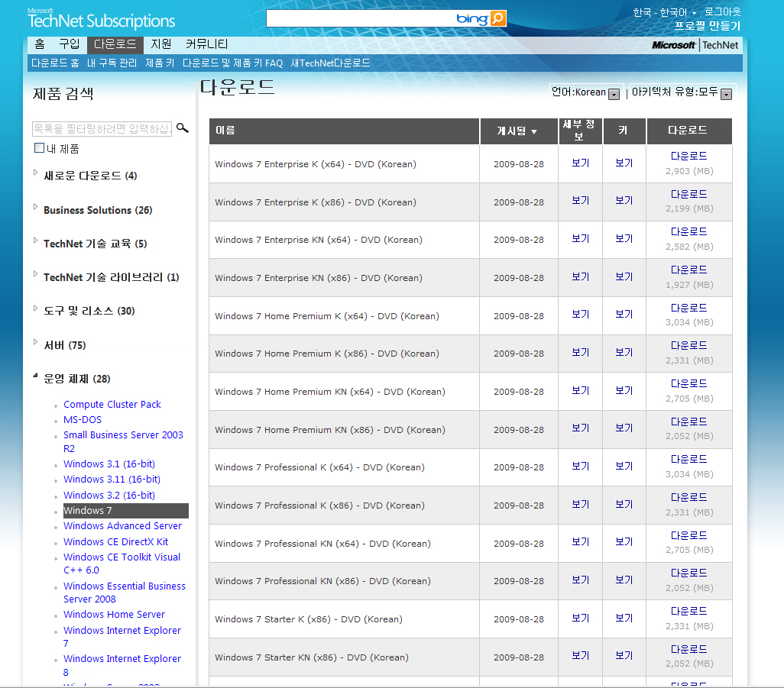Open Windows Advanced Server in sidebar
The width and height of the screenshot is (784, 688).
coord(122,525)
